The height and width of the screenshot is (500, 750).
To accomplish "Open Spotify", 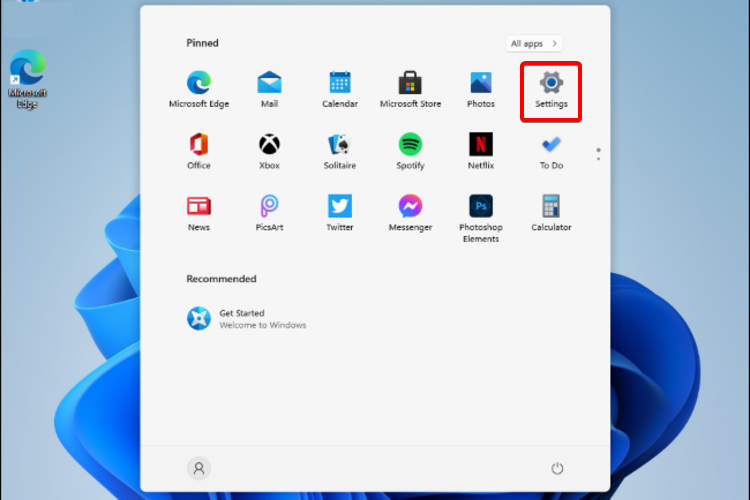I will point(410,151).
